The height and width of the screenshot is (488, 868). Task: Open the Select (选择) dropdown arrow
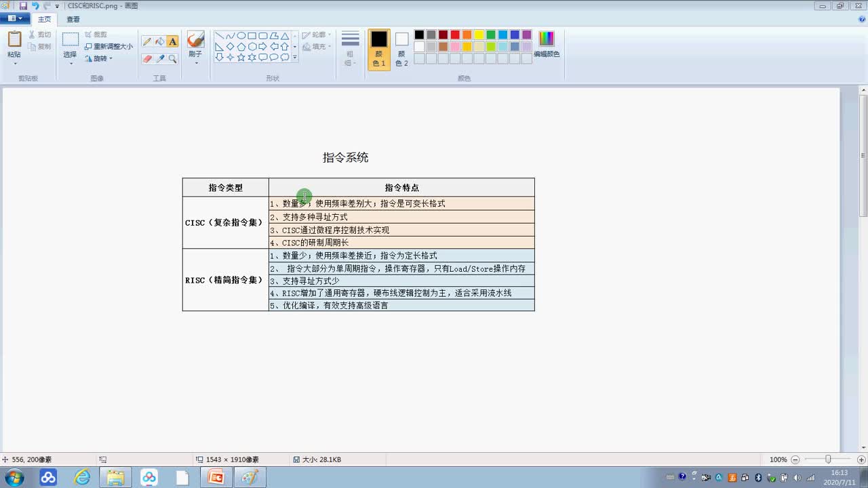(x=70, y=64)
